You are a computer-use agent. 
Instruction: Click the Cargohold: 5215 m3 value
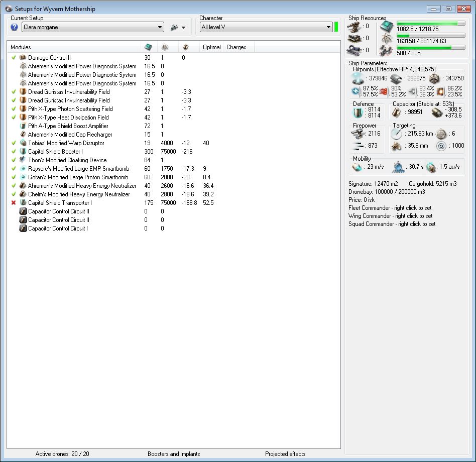point(433,184)
